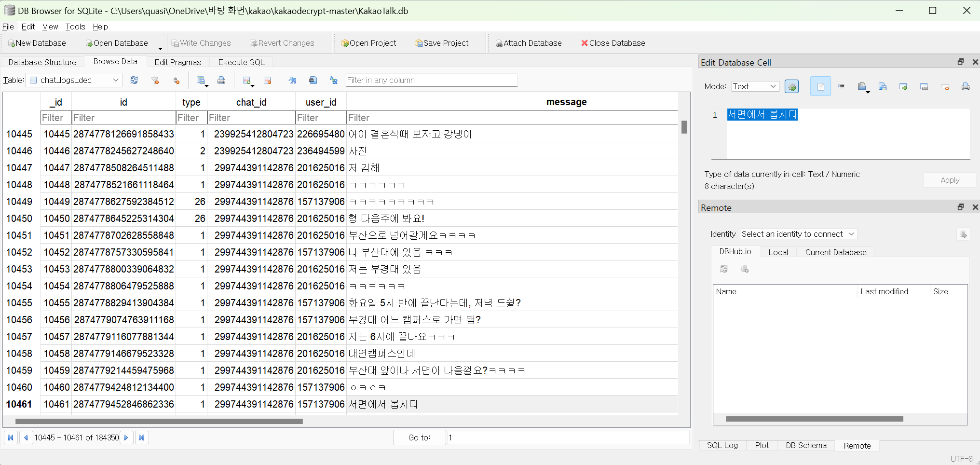Expand Open in application arrow in cell editor
This screenshot has height=465, width=980.
pos(868,92)
